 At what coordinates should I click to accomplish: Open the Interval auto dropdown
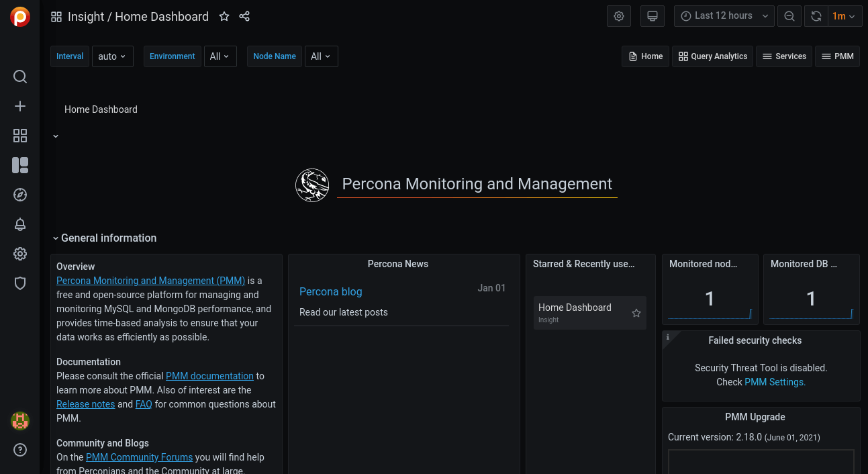pos(112,56)
